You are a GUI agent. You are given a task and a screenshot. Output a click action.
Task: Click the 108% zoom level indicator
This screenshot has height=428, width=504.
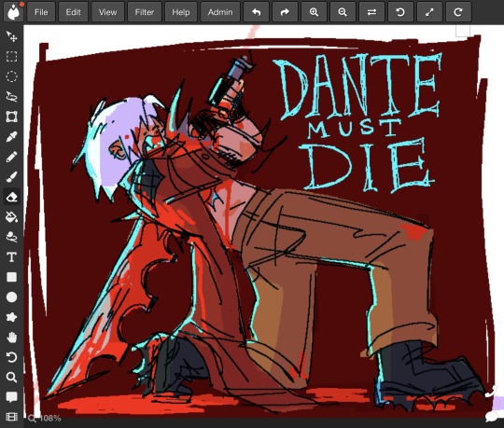pos(45,418)
